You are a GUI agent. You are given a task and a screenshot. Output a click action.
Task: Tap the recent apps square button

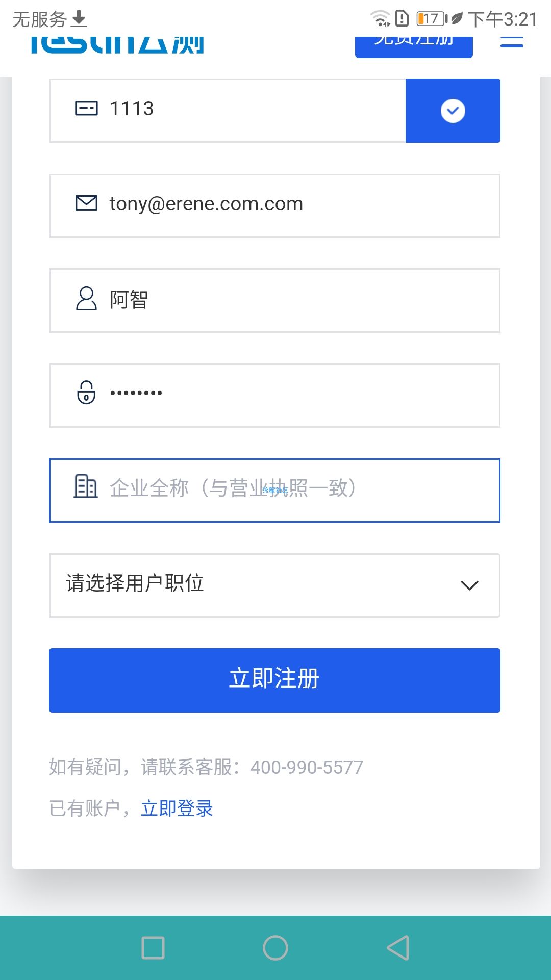pyautogui.click(x=153, y=948)
